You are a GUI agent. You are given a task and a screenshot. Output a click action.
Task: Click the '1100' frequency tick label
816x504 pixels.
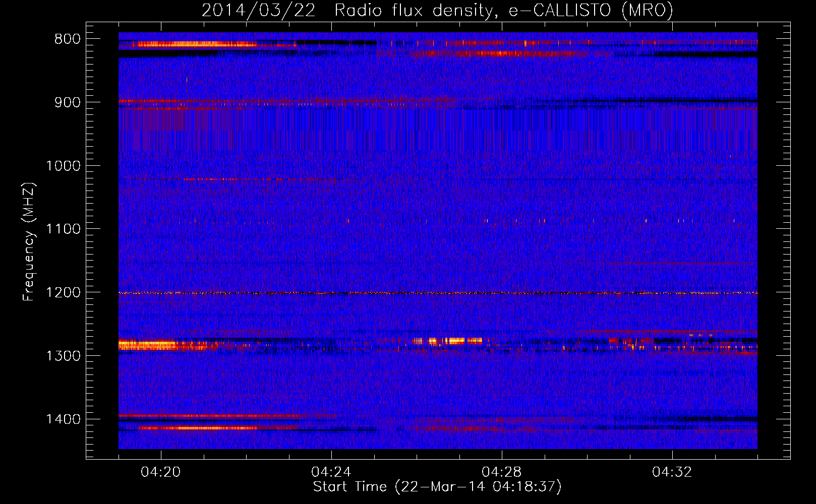click(x=64, y=229)
